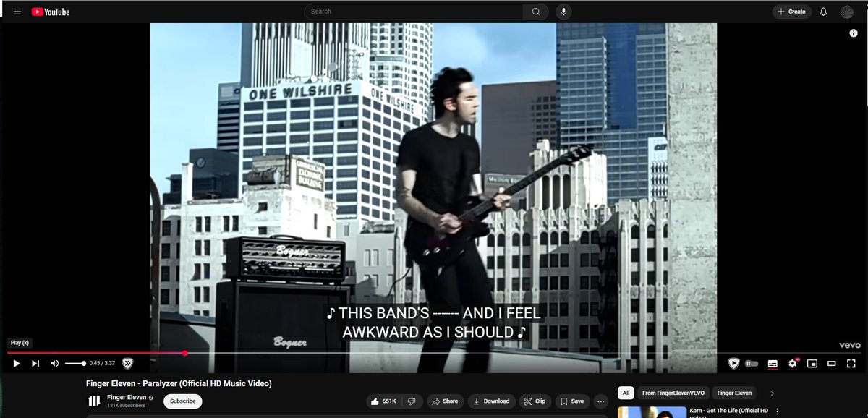The height and width of the screenshot is (418, 868).
Task: Open player settings gear
Action: tap(793, 363)
